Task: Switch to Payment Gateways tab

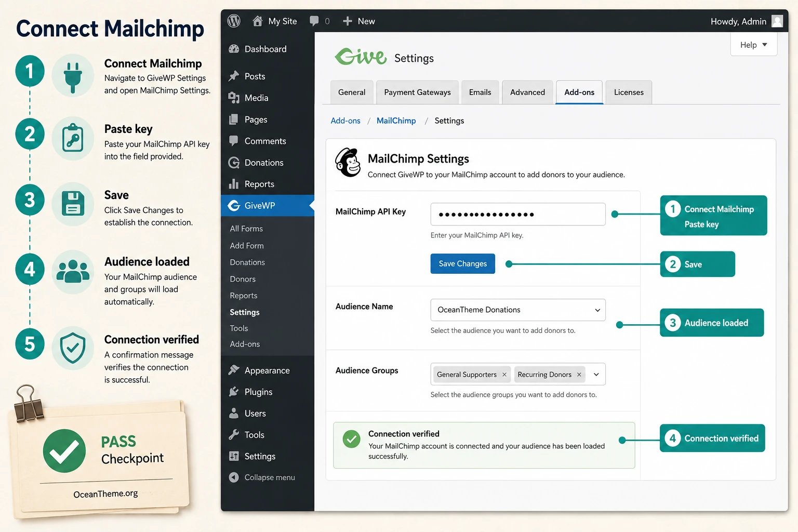Action: (x=417, y=92)
